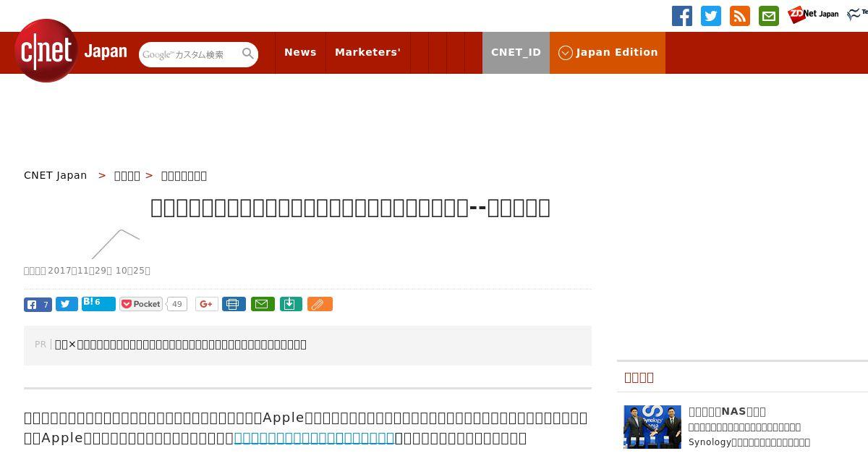The image size is (868, 456).
Task: Visit the ZDNet Japan logo link
Action: coord(814,14)
